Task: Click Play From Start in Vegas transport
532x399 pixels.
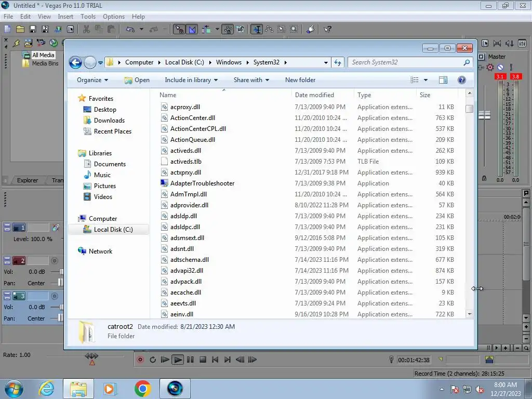Action: pyautogui.click(x=165, y=360)
